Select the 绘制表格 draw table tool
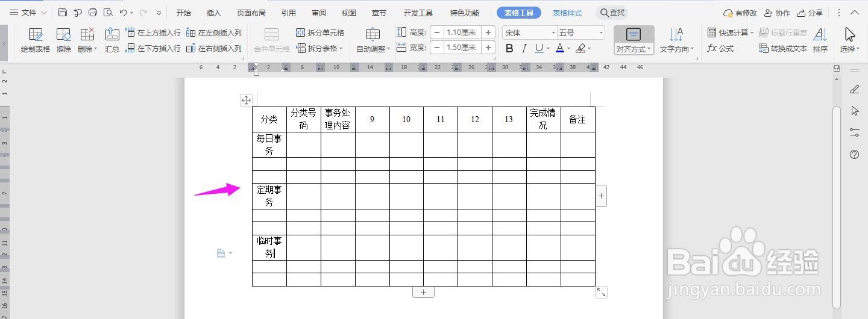The width and height of the screenshot is (868, 319). coord(36,40)
